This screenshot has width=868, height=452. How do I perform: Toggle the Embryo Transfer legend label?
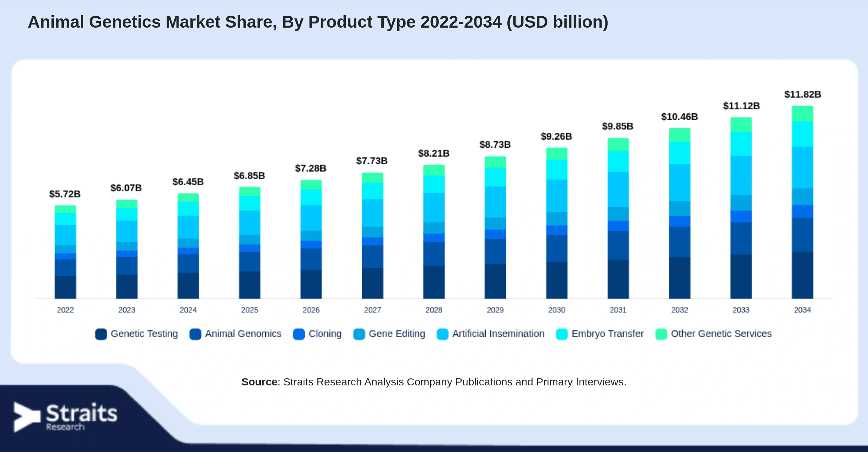[x=607, y=334]
